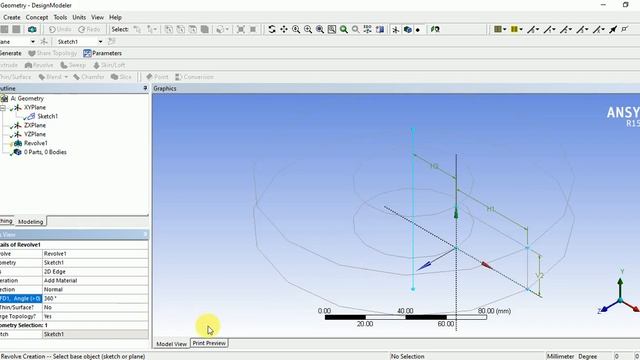Viewport: 640px width, 360px height.
Task: Click the Revolve1 feature icon in tree
Action: point(18,143)
